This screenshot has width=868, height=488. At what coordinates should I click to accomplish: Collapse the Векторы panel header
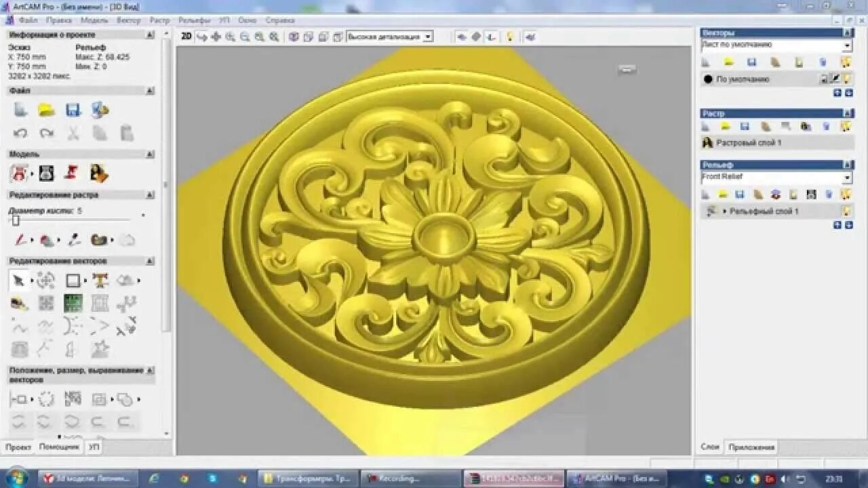pyautogui.click(x=848, y=33)
